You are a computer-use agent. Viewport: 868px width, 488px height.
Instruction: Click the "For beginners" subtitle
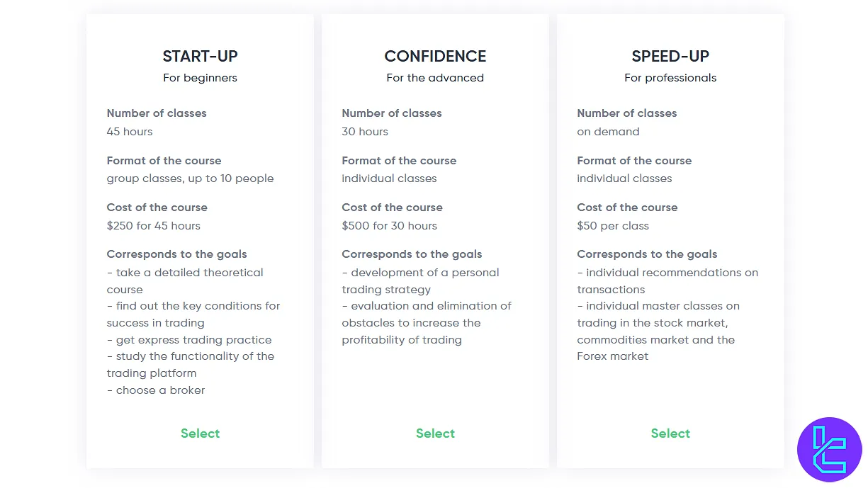tap(200, 78)
